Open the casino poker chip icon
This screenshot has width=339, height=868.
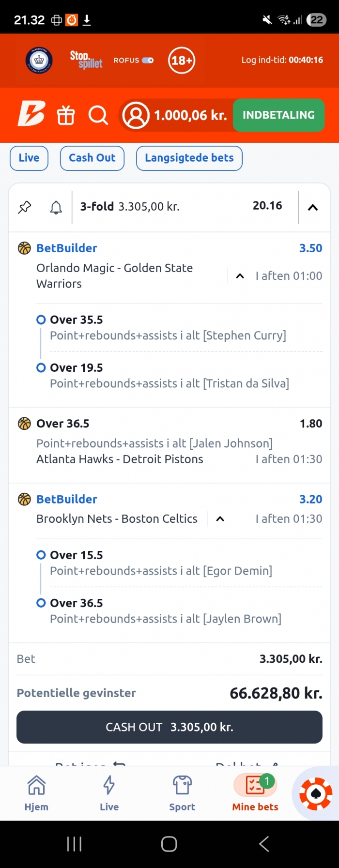tap(316, 793)
